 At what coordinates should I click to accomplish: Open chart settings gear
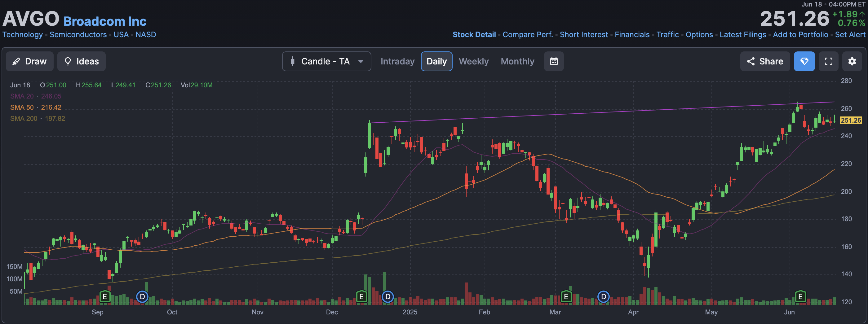pos(852,61)
